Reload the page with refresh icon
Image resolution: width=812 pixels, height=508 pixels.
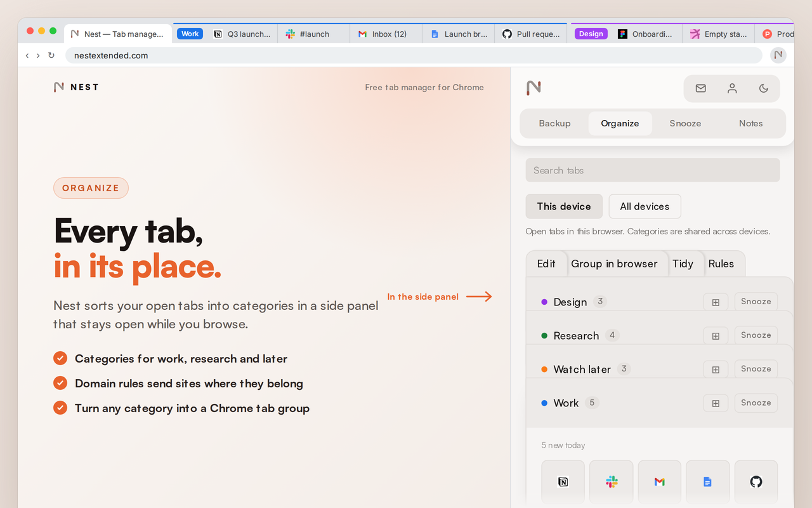tap(51, 56)
